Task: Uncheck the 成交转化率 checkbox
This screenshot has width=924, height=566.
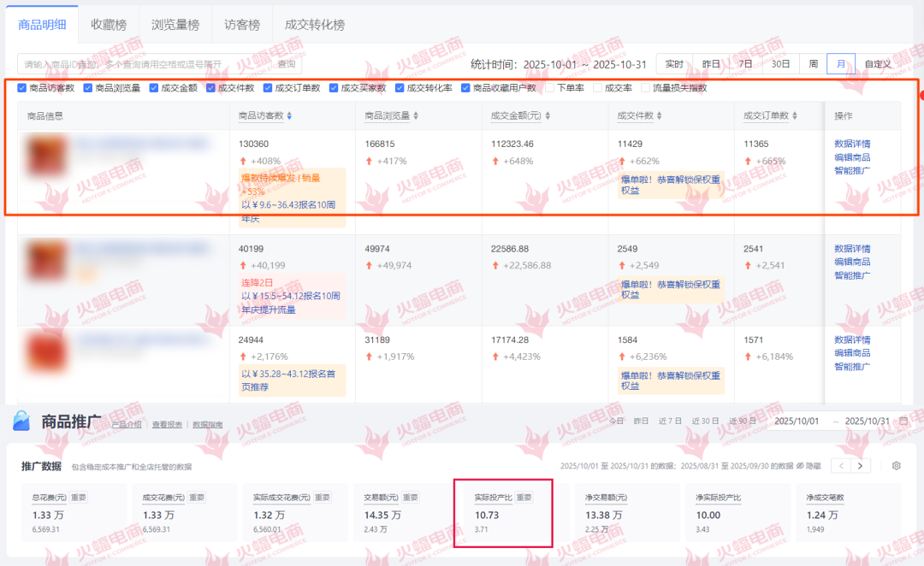Action: (400, 88)
